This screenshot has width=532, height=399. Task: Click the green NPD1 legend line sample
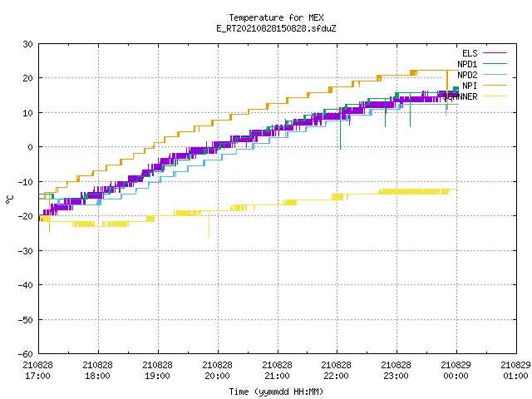click(495, 64)
